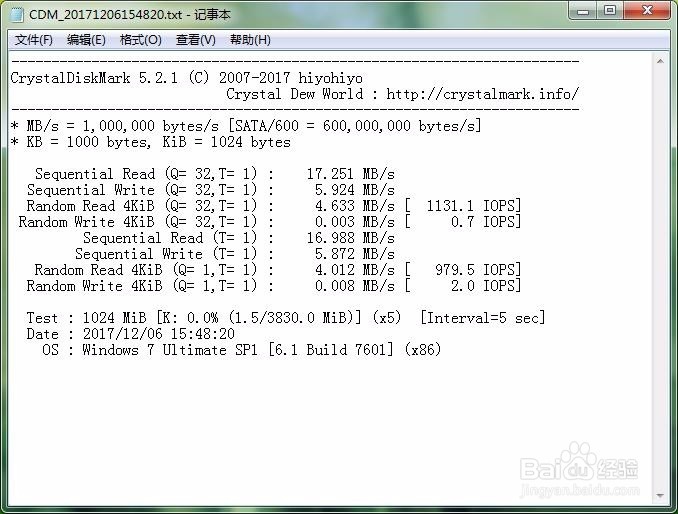The width and height of the screenshot is (678, 514).
Task: Click the Date 2017/12/06 15:48:20 line
Action: [131, 334]
